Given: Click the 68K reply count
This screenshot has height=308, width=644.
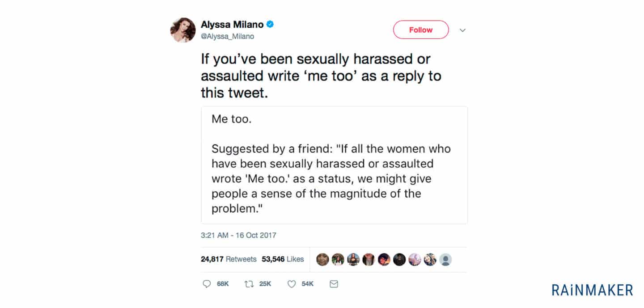Looking at the screenshot, I should pyautogui.click(x=223, y=284).
